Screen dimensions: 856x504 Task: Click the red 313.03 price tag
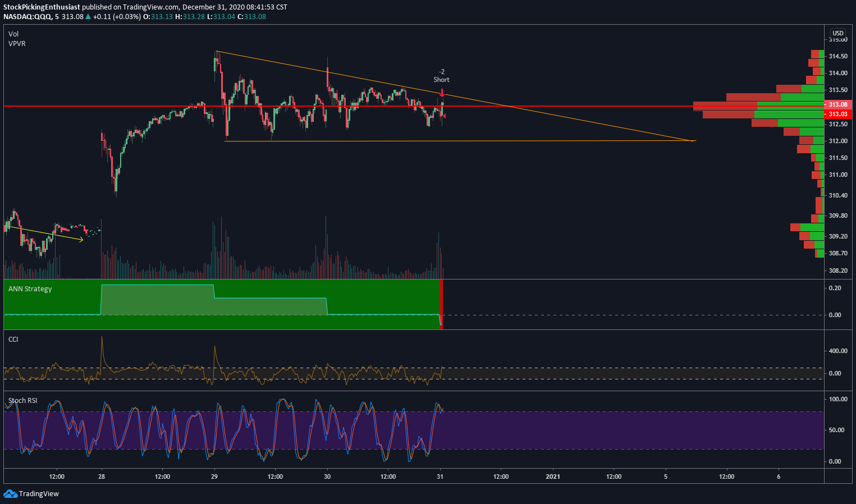tap(838, 114)
